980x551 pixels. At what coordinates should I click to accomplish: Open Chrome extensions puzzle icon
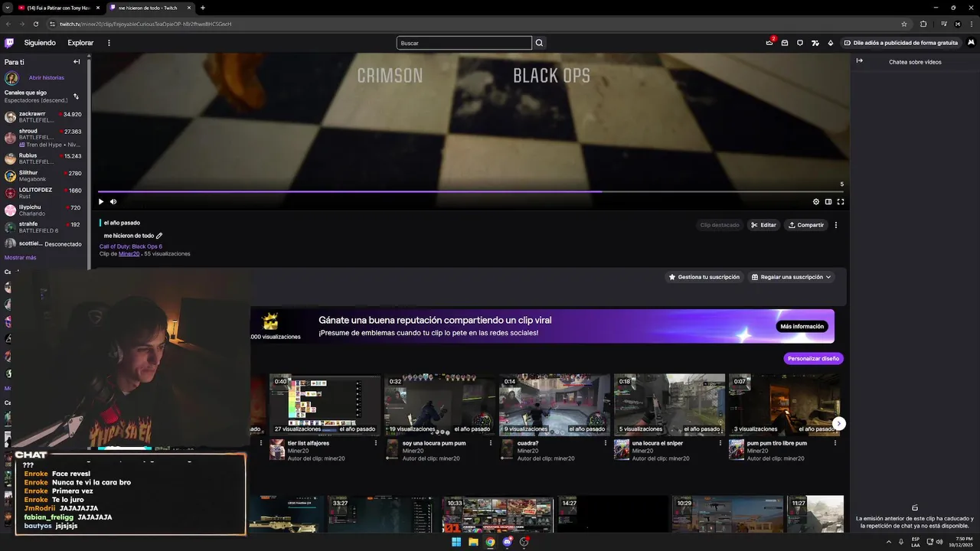pyautogui.click(x=923, y=24)
